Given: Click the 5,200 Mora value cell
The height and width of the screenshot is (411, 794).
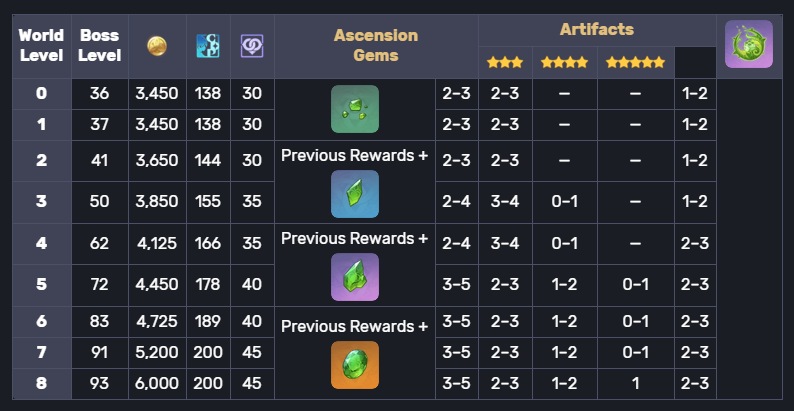Looking at the screenshot, I should click(157, 352).
